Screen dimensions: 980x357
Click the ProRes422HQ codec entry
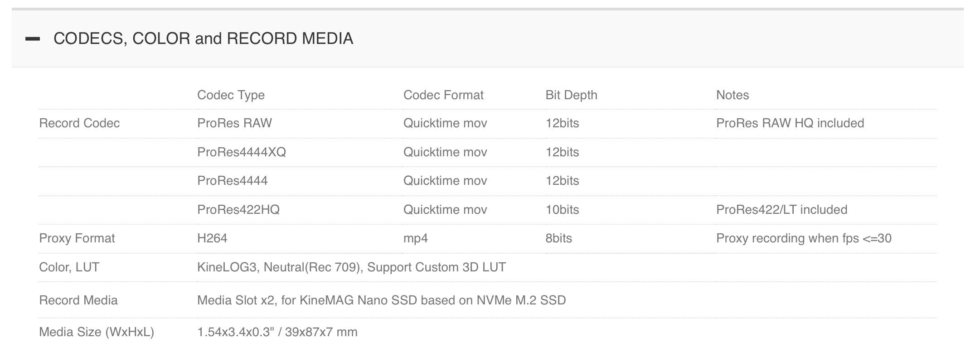[x=238, y=210]
